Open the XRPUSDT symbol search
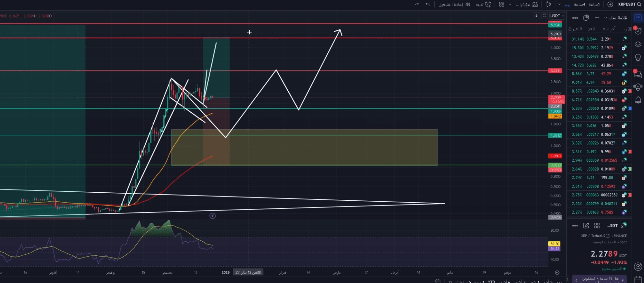 click(x=630, y=4)
